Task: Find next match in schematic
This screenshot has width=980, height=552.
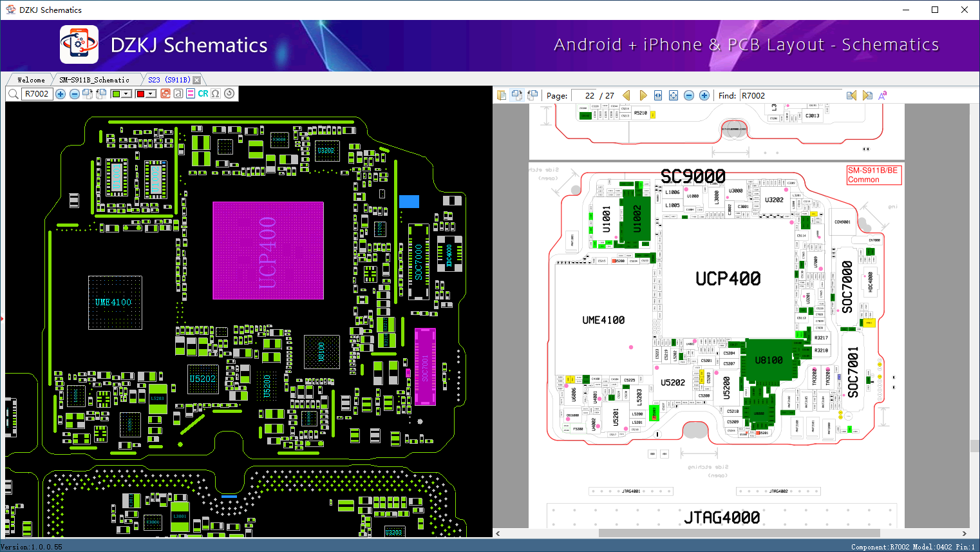Action: click(867, 95)
